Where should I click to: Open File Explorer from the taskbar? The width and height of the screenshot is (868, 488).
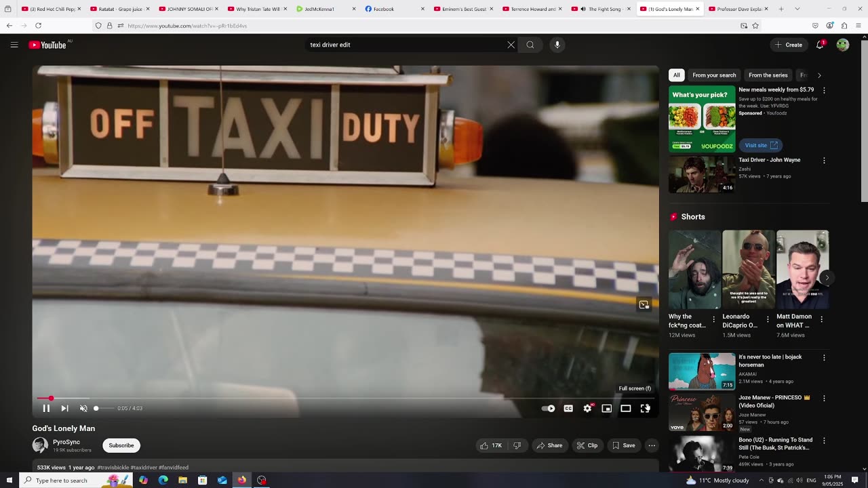(x=182, y=481)
